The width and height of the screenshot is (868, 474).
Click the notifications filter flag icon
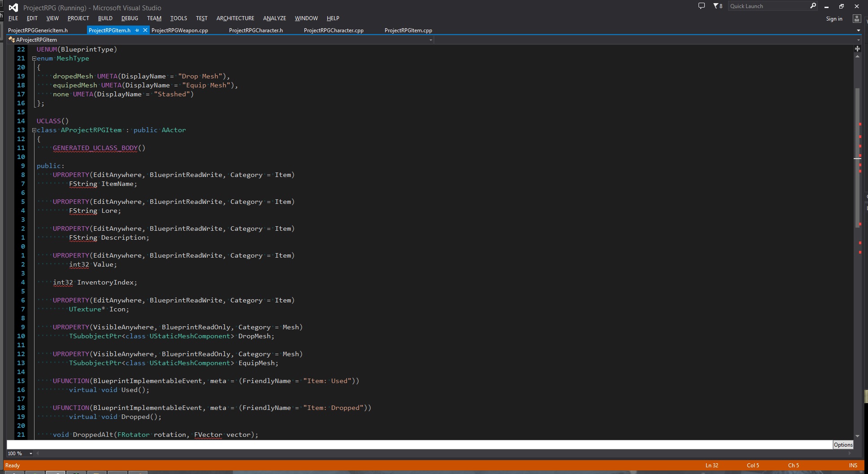coord(716,6)
